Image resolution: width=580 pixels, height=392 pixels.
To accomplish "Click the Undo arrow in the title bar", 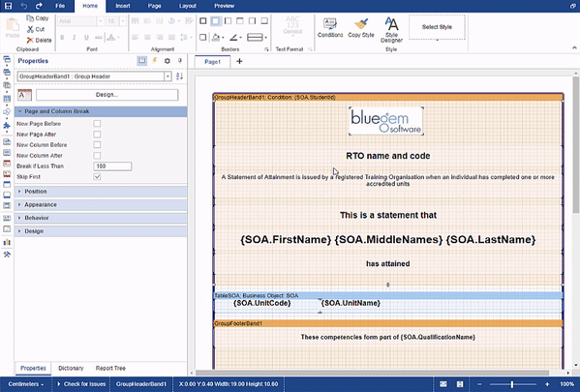I will pos(24,6).
